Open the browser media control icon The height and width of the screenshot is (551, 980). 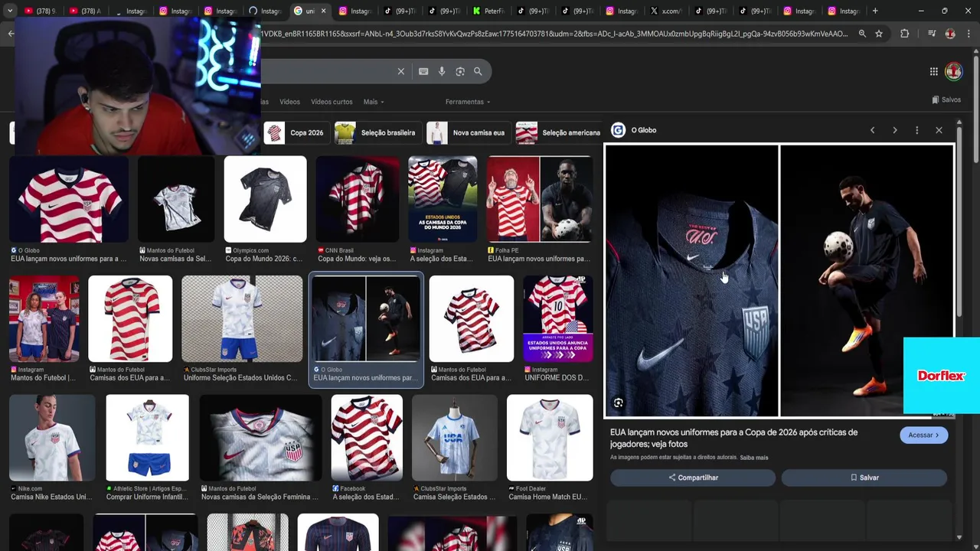click(x=931, y=34)
